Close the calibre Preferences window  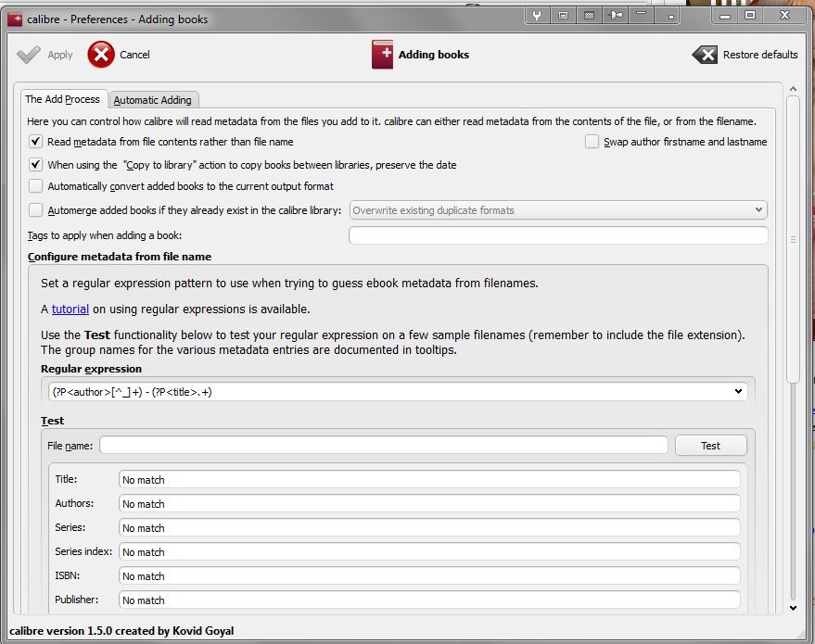(784, 16)
